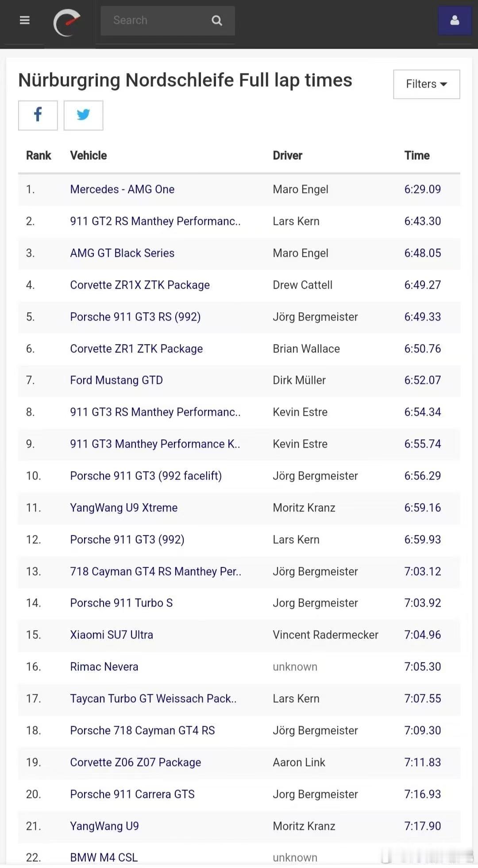Select the Ford Mustang GTD link
This screenshot has height=868, width=478.
pyautogui.click(x=116, y=380)
